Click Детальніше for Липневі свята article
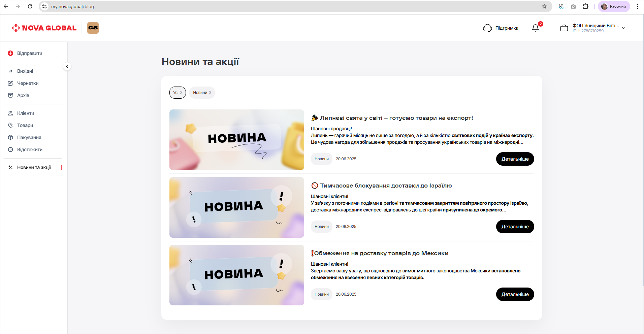 click(x=515, y=159)
